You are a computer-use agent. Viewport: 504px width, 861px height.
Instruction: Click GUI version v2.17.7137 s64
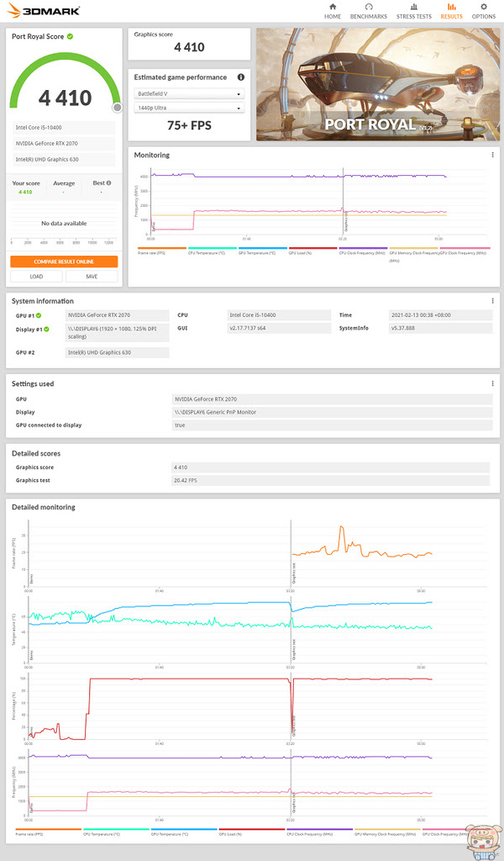[279, 329]
